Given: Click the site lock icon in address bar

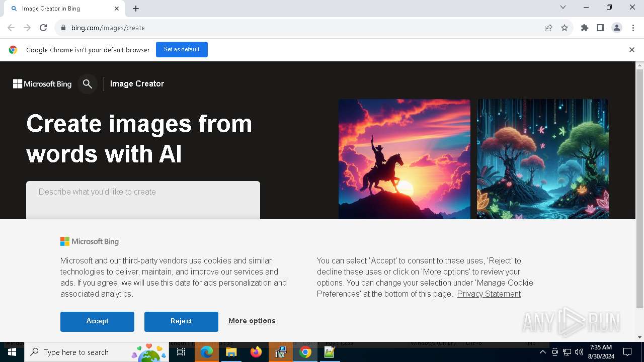Looking at the screenshot, I should pos(63,28).
